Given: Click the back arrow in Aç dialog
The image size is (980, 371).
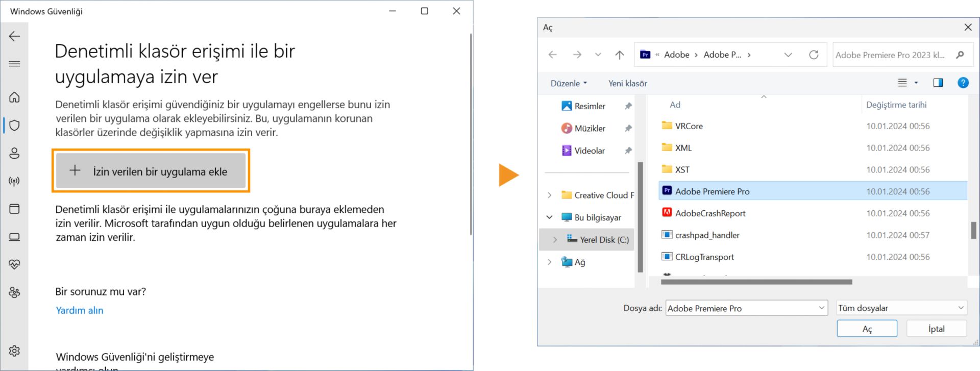Looking at the screenshot, I should coord(553,55).
